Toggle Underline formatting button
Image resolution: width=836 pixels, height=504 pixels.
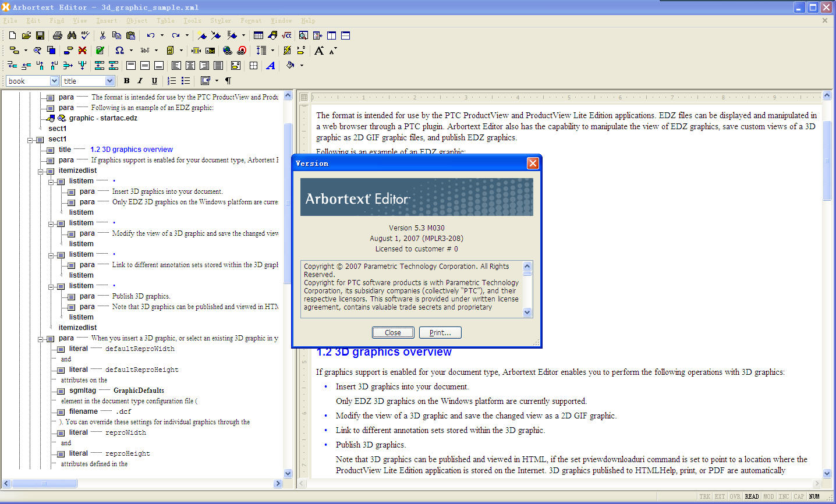tap(154, 81)
